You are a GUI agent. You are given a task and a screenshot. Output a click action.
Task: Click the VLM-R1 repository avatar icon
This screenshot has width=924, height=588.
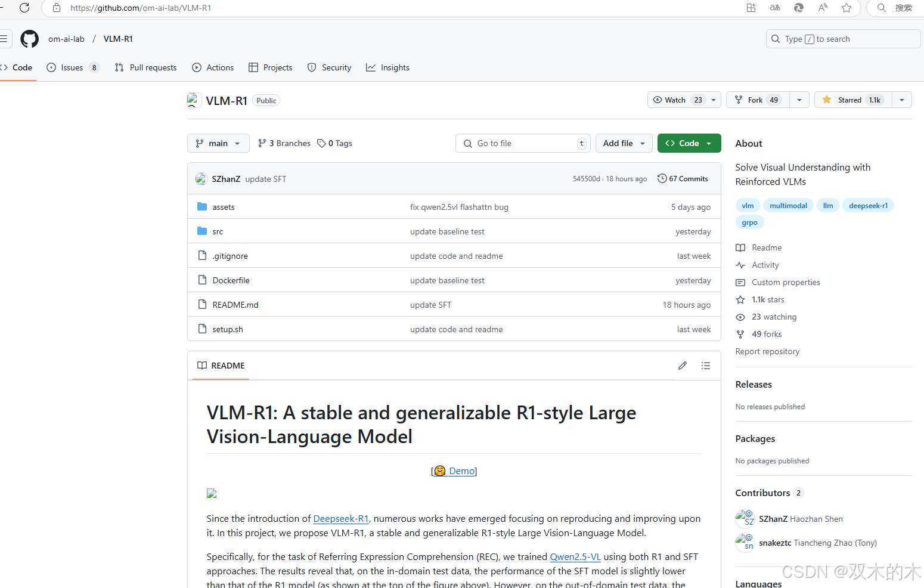[193, 100]
